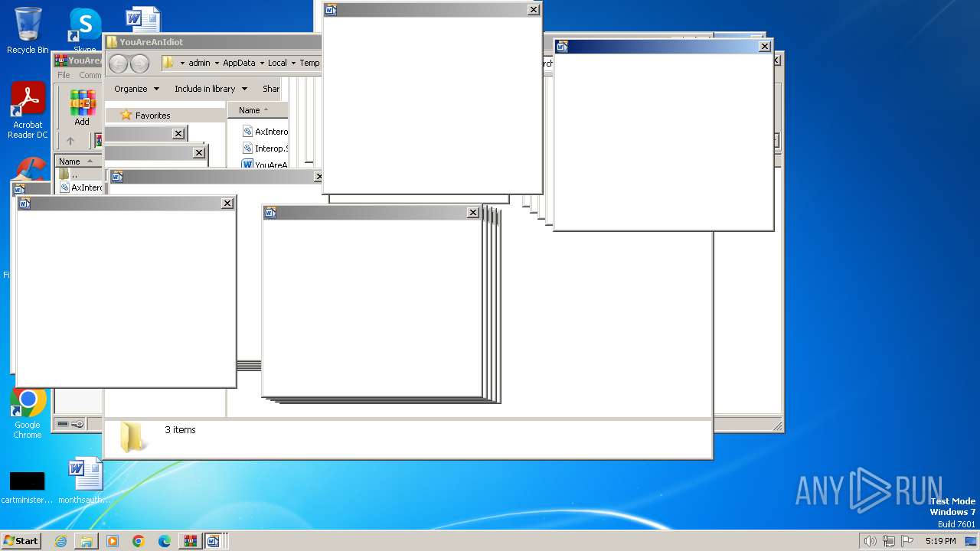Click the Word icon on bottom-left popup
This screenshot has height=551, width=980.
[24, 204]
